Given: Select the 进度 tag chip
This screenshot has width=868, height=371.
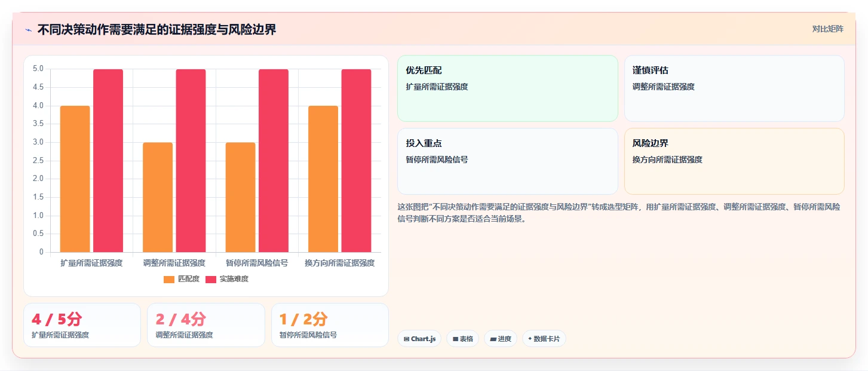Looking at the screenshot, I should pos(501,339).
